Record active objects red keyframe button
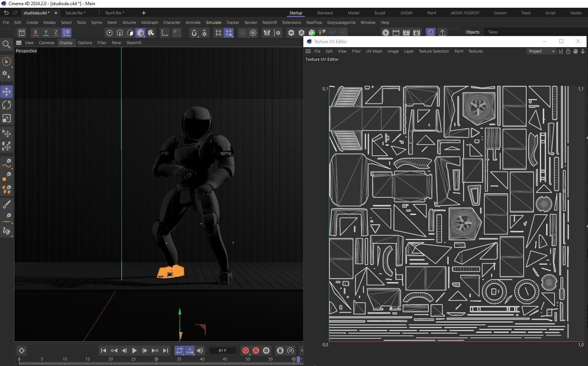The image size is (588, 366). click(246, 351)
